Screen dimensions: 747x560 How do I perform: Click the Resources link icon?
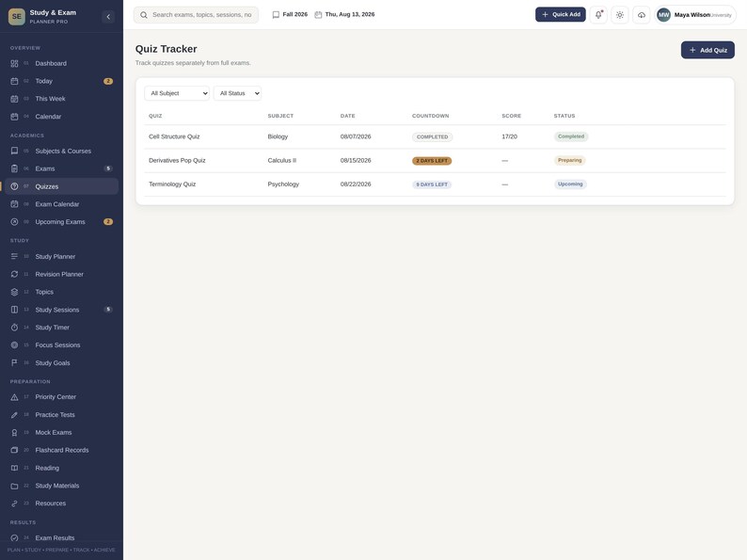(14, 504)
